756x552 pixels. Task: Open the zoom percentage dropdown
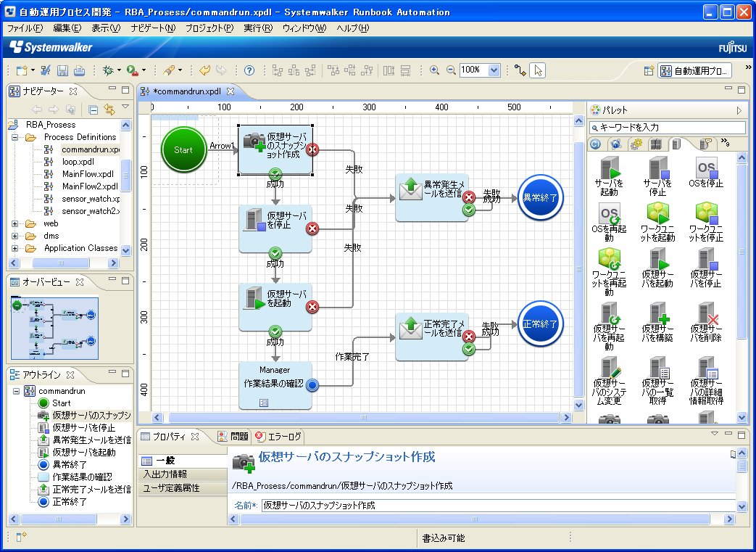tap(494, 70)
